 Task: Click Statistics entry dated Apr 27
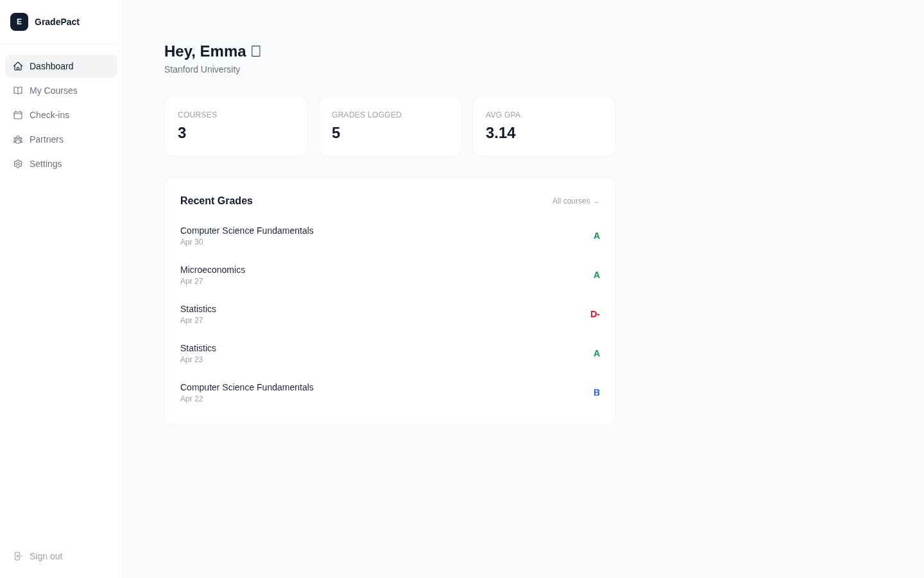pyautogui.click(x=390, y=314)
